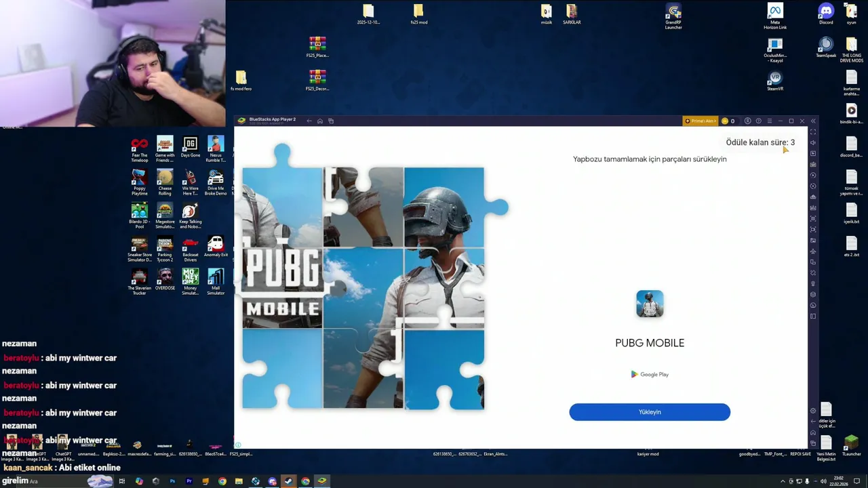Select the müzik folder on desktop
This screenshot has height=488, width=868.
pyautogui.click(x=547, y=14)
